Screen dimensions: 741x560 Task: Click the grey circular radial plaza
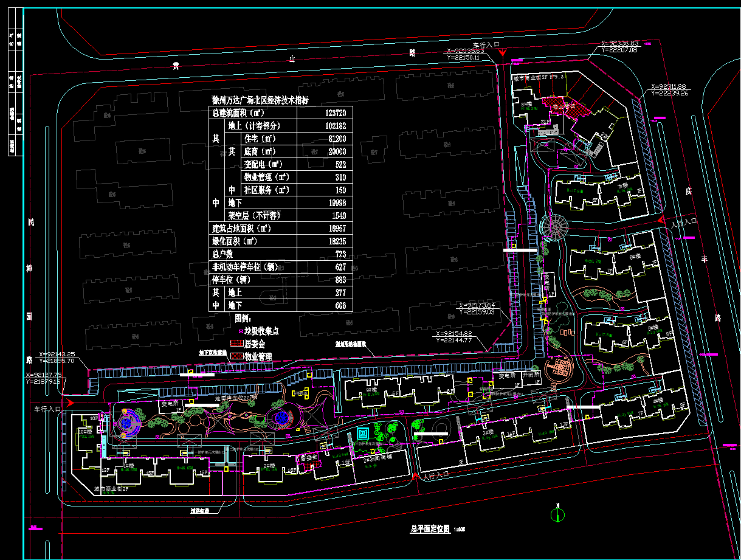point(553,226)
